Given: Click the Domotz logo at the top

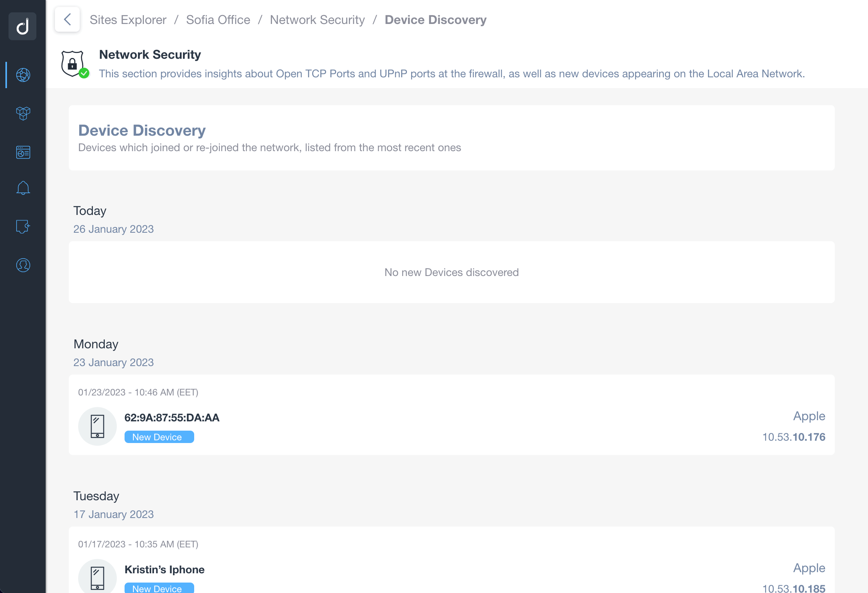Looking at the screenshot, I should coord(22,26).
